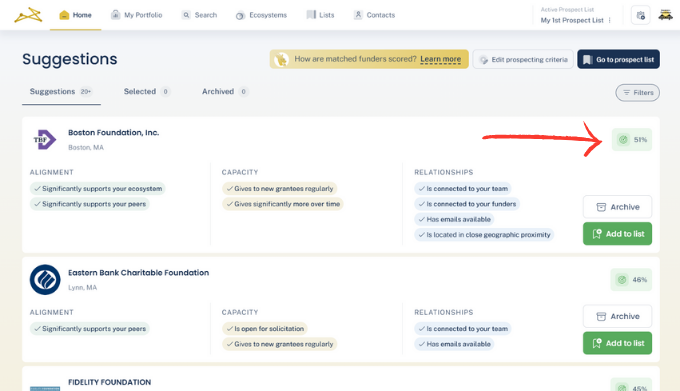Click Boston's 'Has emails available' tag
The height and width of the screenshot is (391, 680).
click(454, 219)
